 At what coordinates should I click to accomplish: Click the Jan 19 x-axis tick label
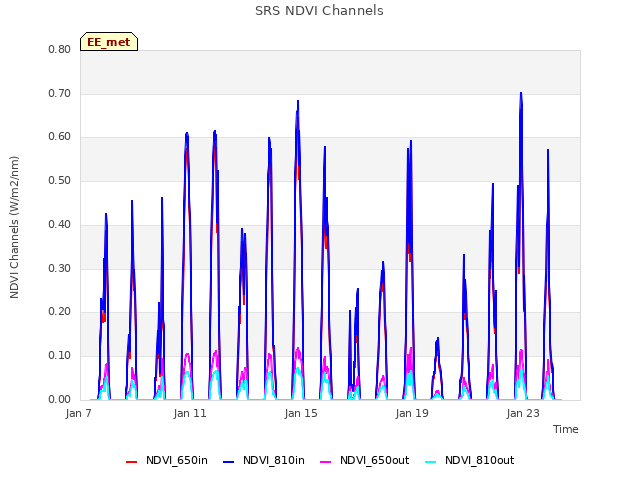pos(412,413)
